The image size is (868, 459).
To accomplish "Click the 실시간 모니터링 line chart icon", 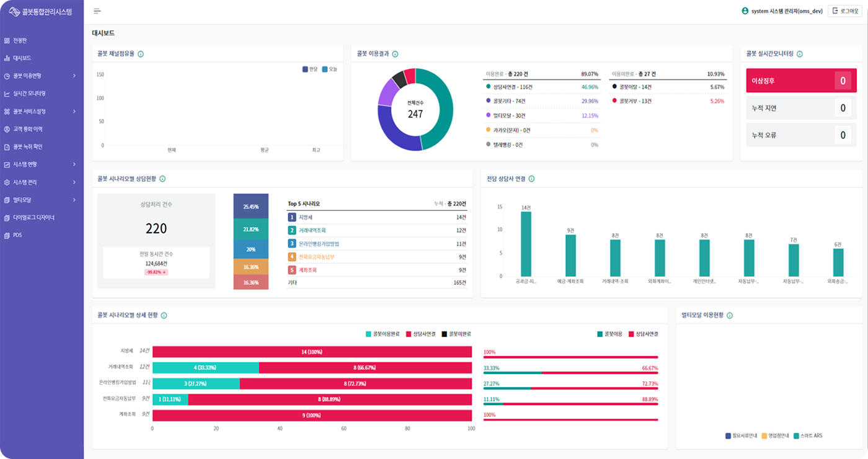I will pyautogui.click(x=7, y=94).
